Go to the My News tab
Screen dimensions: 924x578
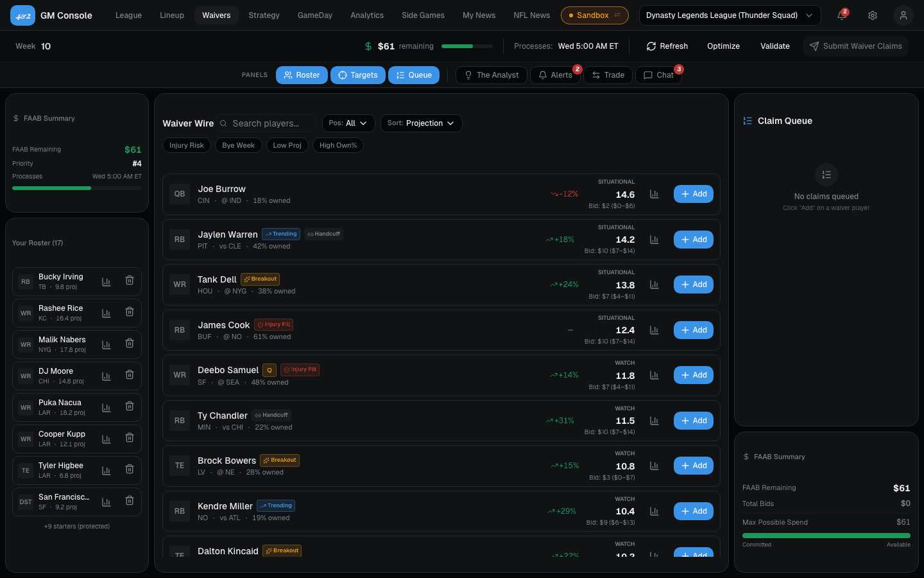pos(479,15)
